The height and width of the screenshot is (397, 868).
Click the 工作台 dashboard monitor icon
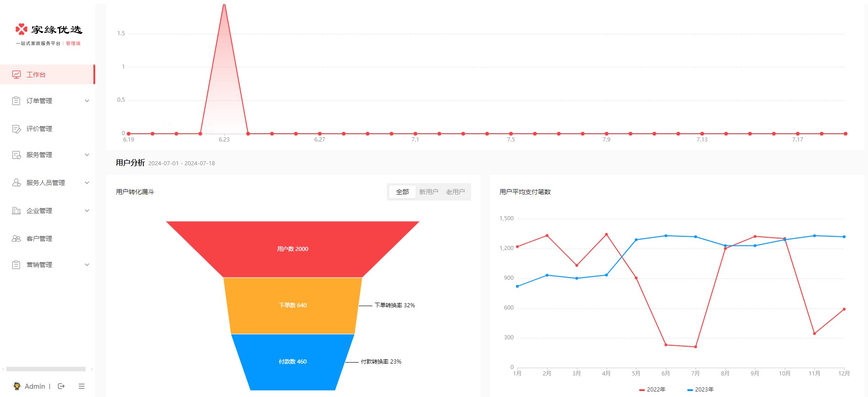pos(16,75)
